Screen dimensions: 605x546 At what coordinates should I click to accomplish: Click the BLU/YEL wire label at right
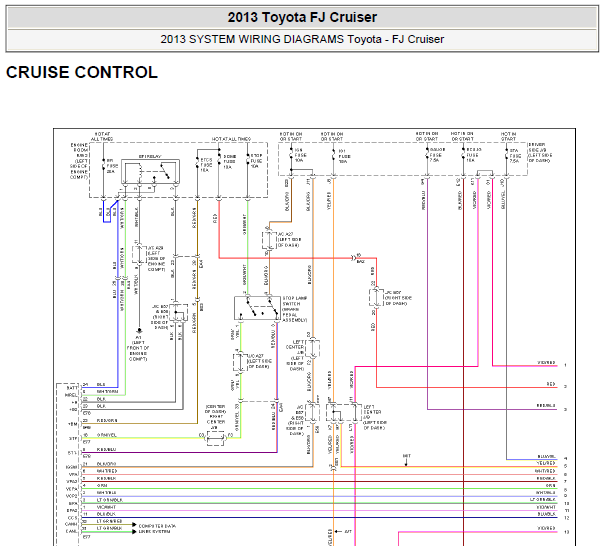click(547, 456)
